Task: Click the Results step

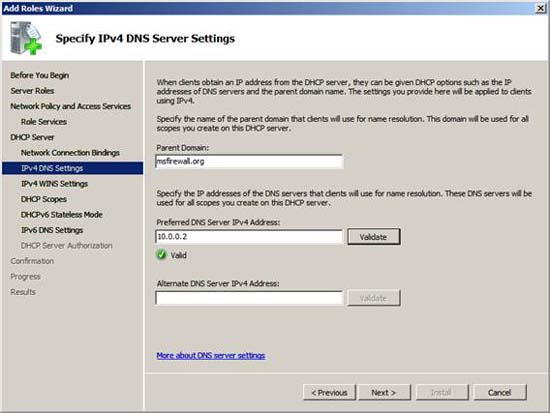Action: 23,292
